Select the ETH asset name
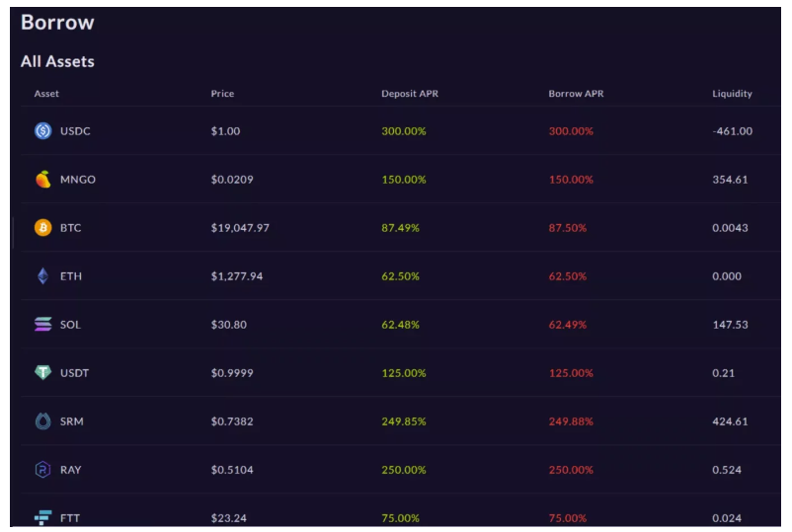This screenshot has height=532, width=792. [x=71, y=276]
